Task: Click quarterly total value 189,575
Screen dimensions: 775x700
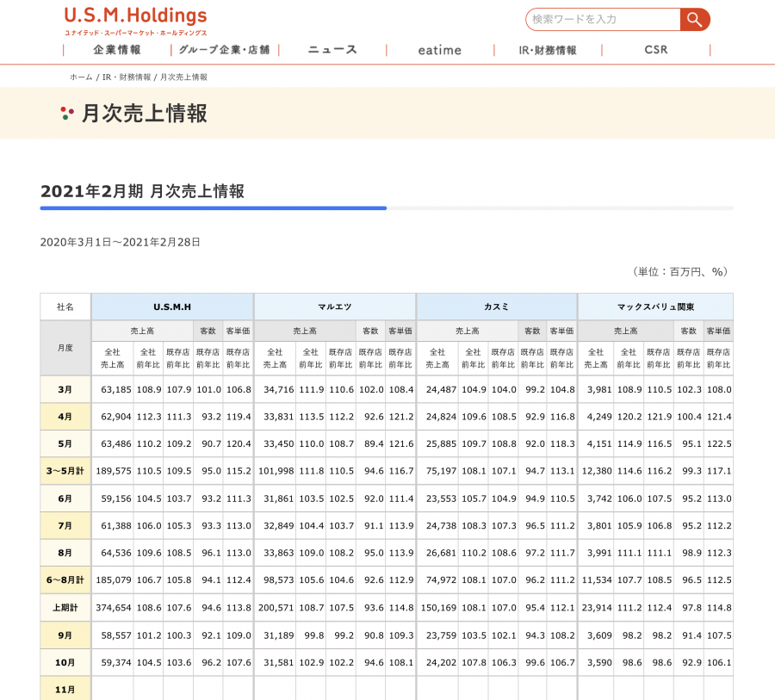Action: point(114,471)
